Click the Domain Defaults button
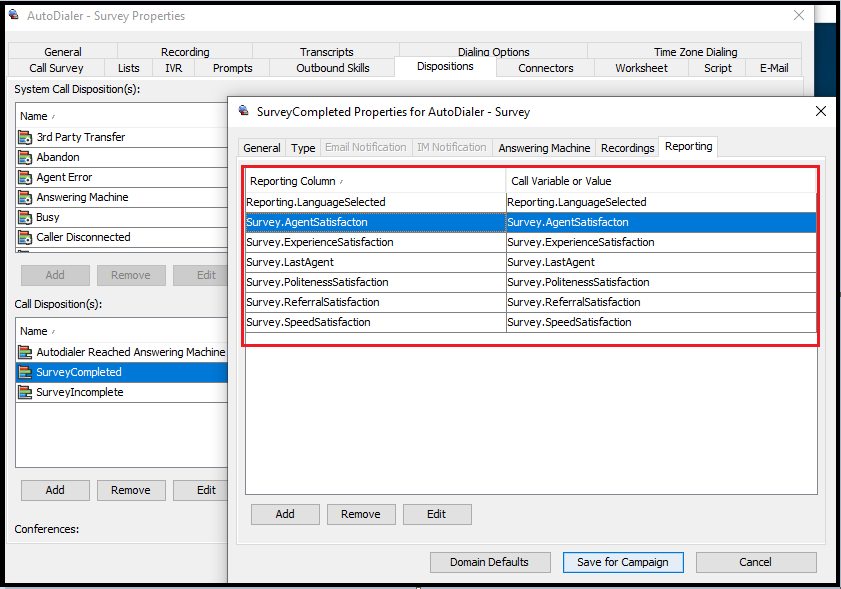Image resolution: width=841 pixels, height=589 pixels. (490, 562)
